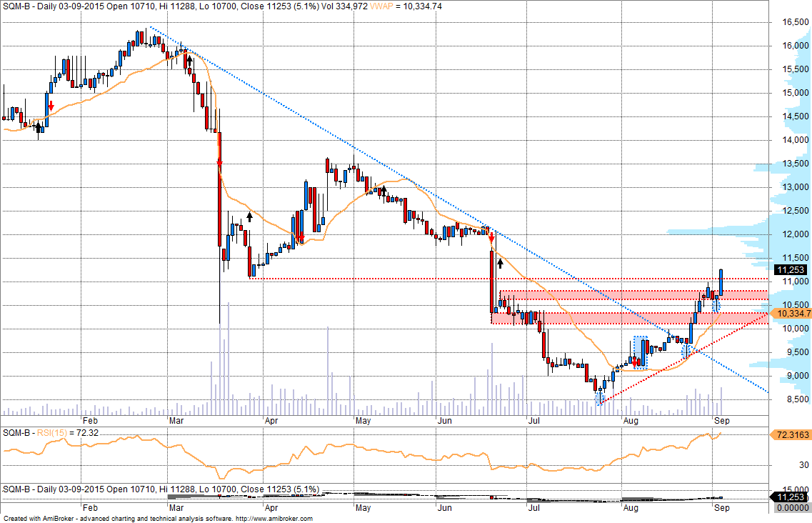Click the Jun label on main time axis
This screenshot has width=812, height=523.
(x=443, y=422)
